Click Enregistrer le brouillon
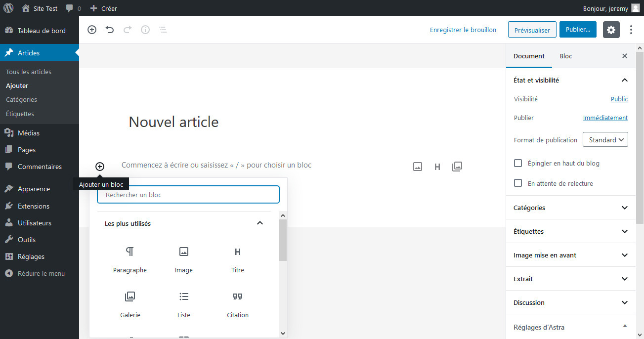 click(463, 30)
